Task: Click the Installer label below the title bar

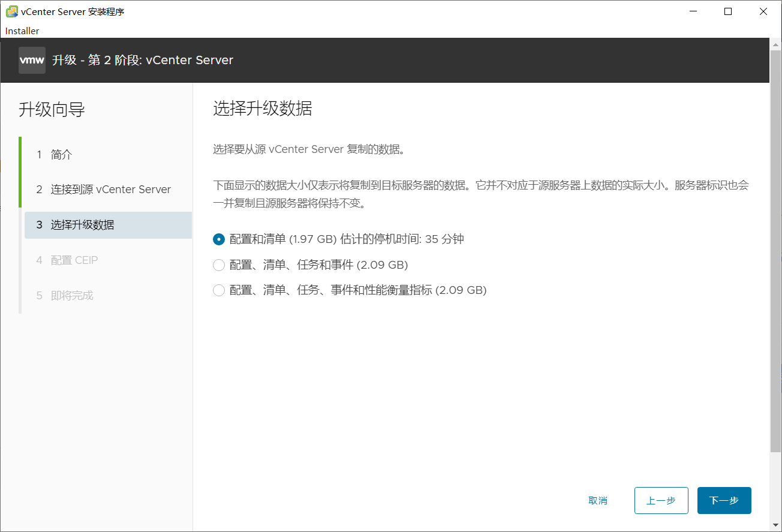Action: (22, 31)
